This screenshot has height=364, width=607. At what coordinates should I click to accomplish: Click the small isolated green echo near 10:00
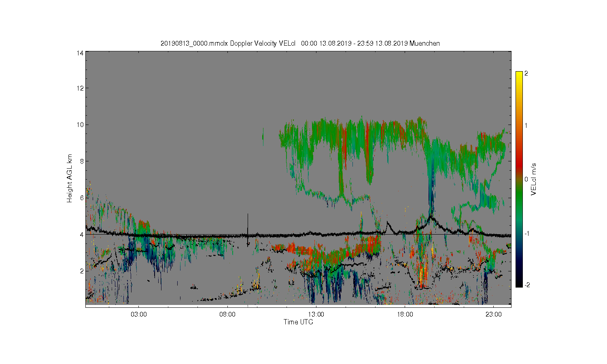263,137
